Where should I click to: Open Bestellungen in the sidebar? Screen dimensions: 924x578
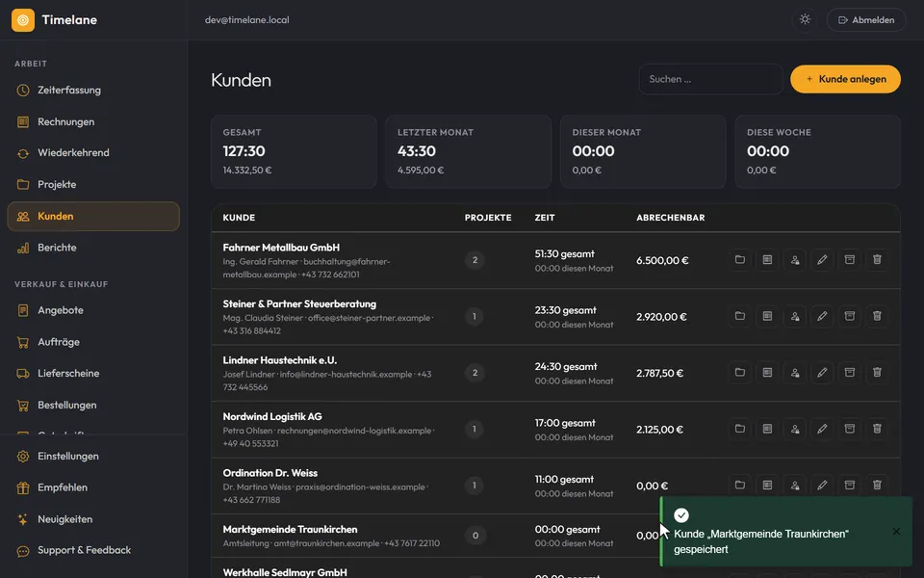coord(93,406)
